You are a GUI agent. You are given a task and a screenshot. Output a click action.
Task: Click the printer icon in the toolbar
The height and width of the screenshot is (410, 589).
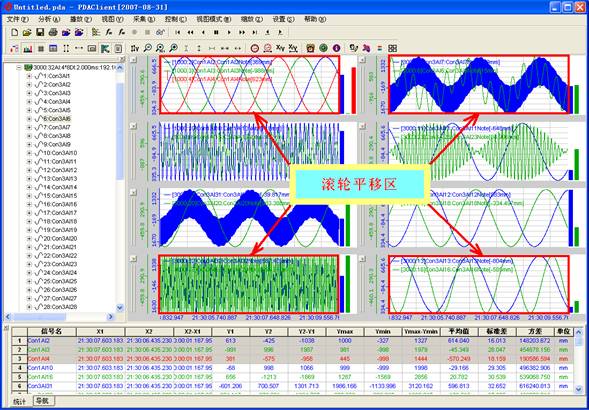click(53, 33)
